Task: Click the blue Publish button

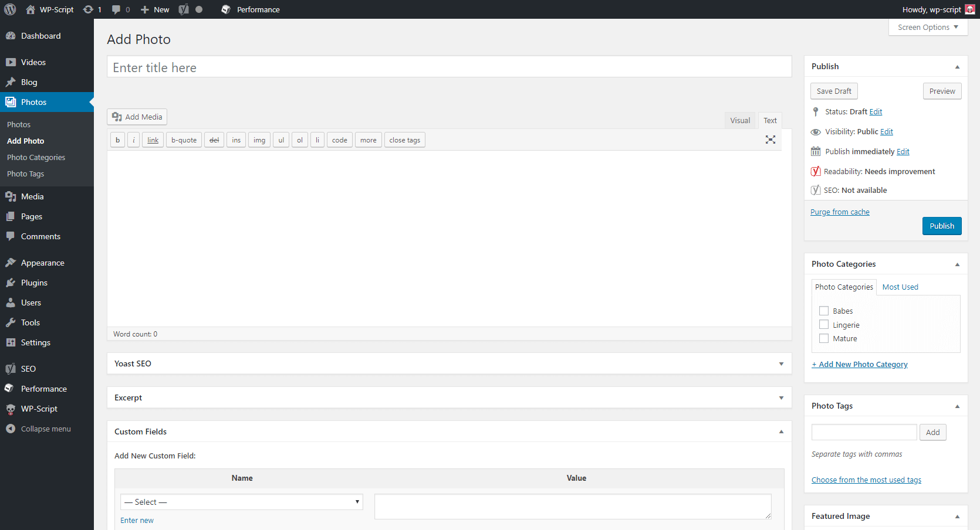Action: pos(942,226)
